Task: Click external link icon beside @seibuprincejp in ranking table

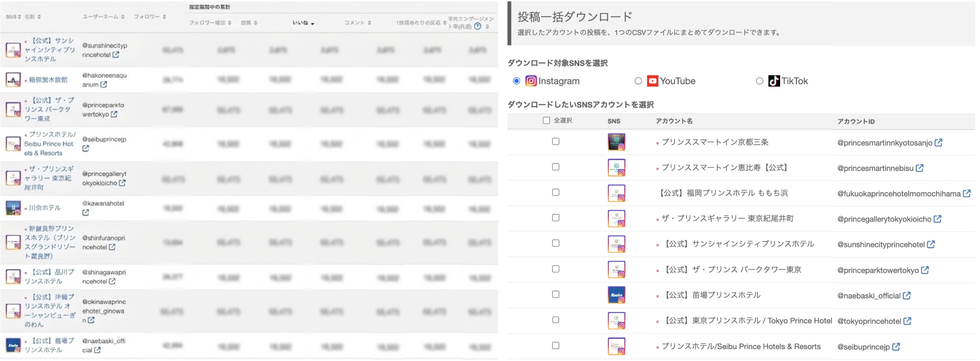Action: pos(86,148)
